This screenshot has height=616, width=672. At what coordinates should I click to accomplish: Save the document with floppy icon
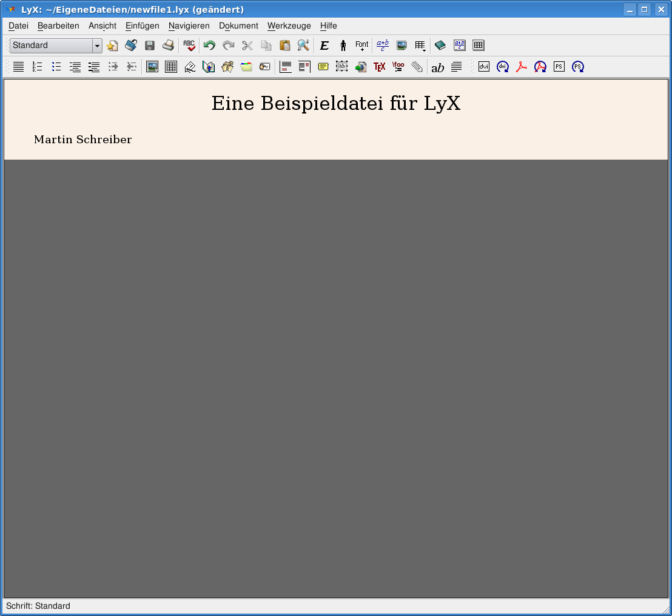[x=150, y=46]
